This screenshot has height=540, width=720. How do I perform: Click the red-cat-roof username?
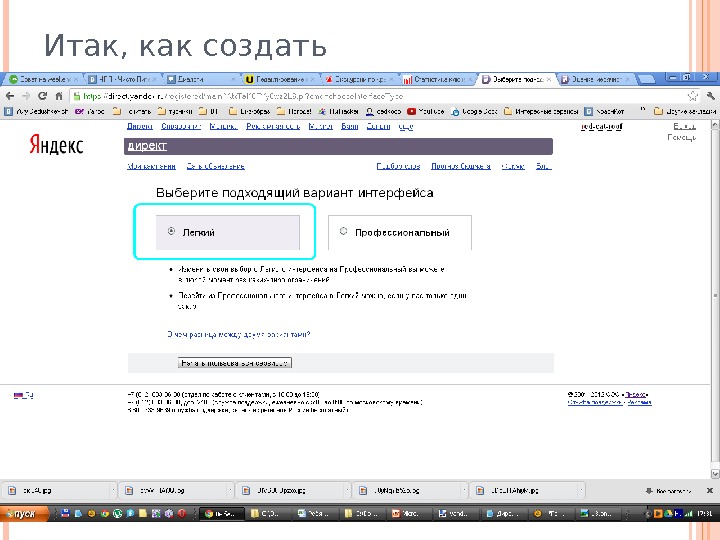point(602,126)
